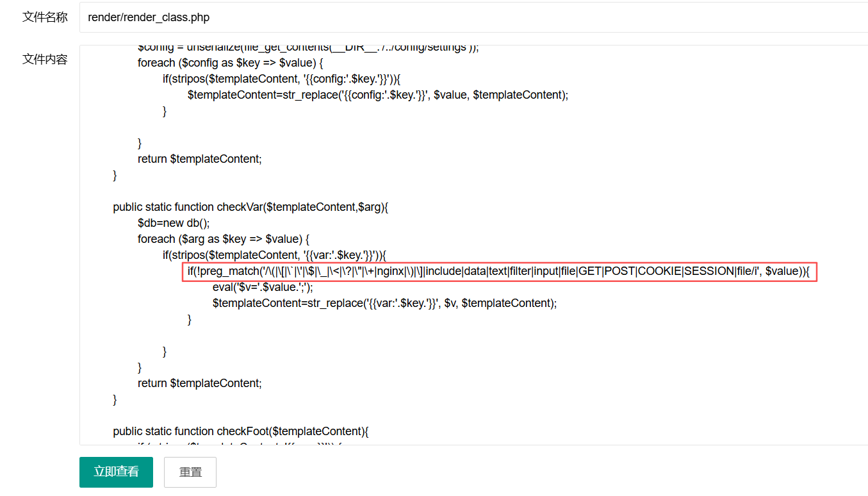Place cursor on the $db=new db(); line
This screenshot has width=868, height=496.
click(174, 223)
